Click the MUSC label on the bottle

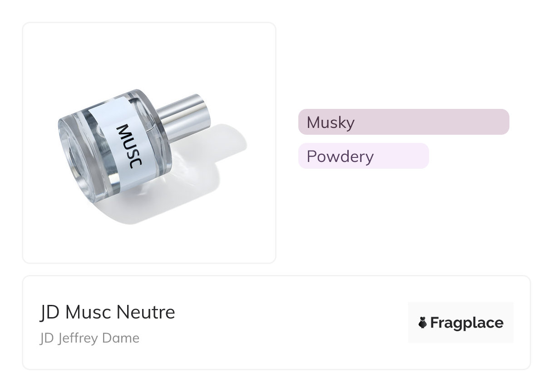129,147
